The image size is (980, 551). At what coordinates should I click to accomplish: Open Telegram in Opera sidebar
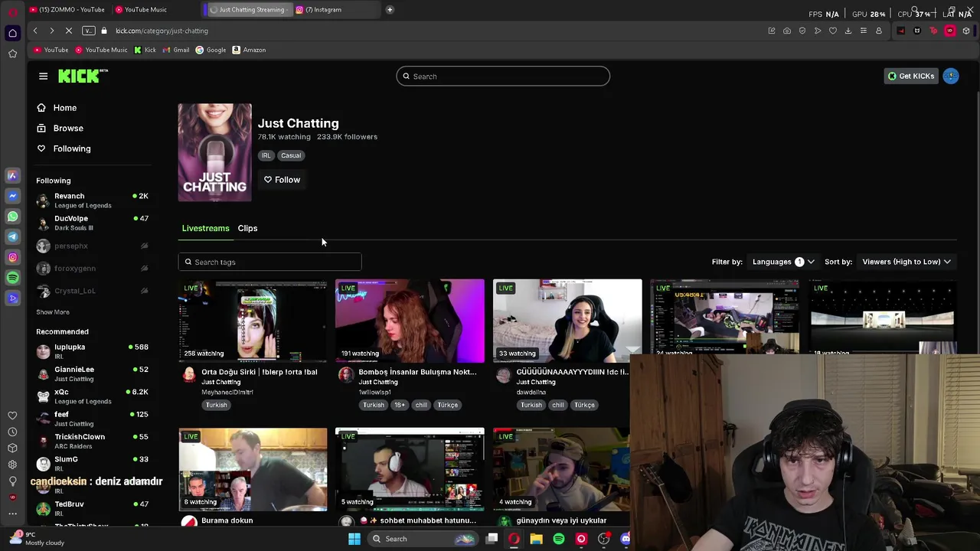click(x=12, y=236)
